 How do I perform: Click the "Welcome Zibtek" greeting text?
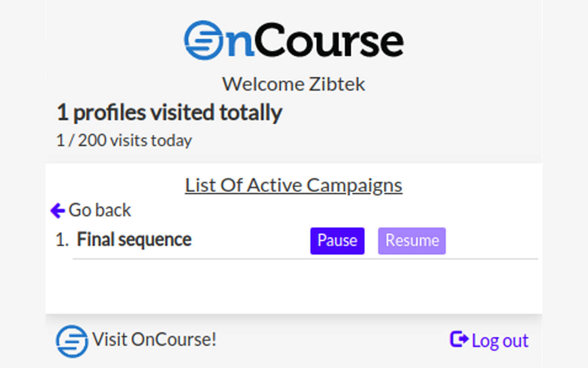pos(294,84)
